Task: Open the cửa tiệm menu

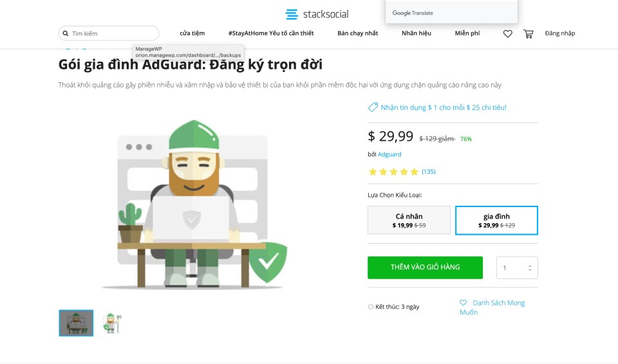Action: pos(192,33)
